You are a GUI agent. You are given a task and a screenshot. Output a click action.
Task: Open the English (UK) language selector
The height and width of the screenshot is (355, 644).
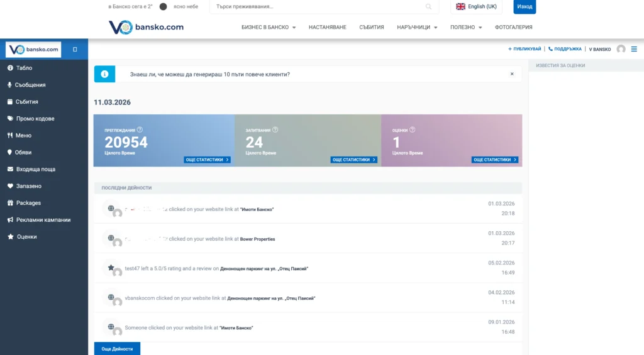click(x=476, y=6)
